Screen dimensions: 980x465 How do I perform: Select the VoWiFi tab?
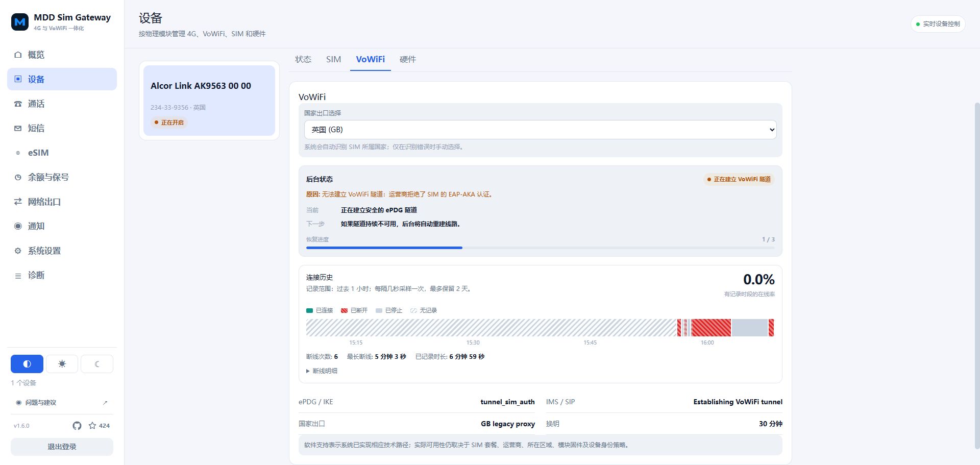[371, 59]
